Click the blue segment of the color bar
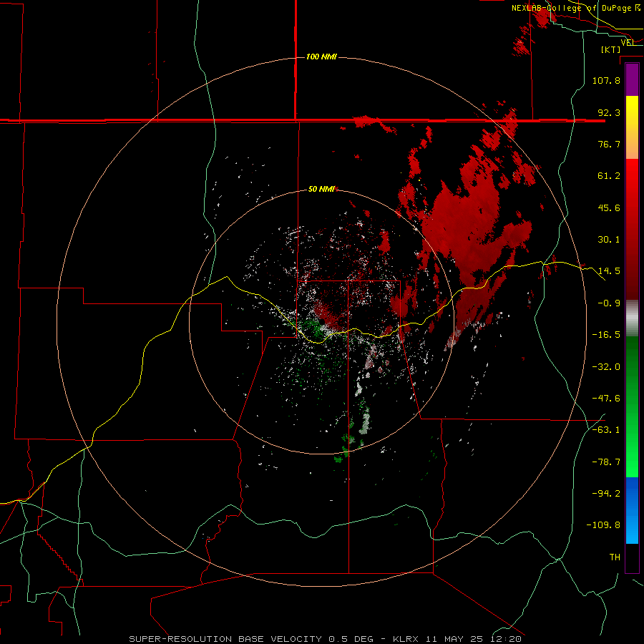Screen dimensions: 644x644 (632, 510)
